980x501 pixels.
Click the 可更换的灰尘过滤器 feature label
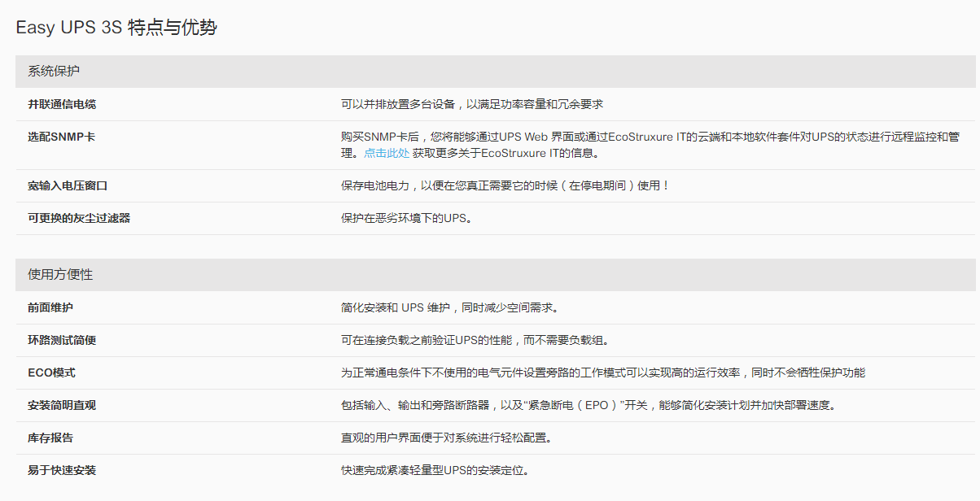(x=79, y=218)
